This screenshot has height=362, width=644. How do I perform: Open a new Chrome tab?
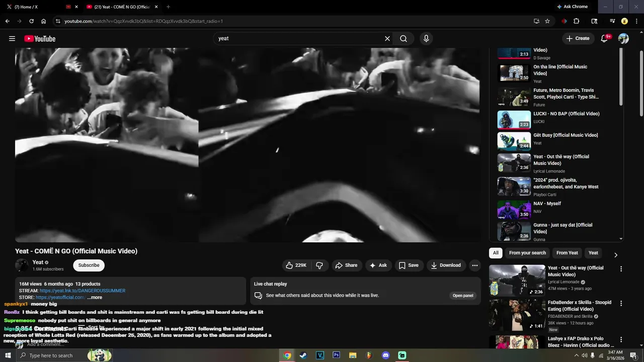(168, 7)
